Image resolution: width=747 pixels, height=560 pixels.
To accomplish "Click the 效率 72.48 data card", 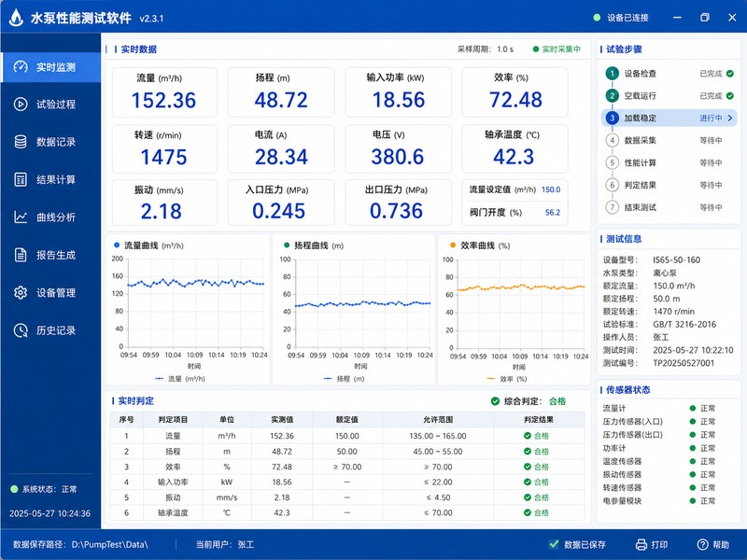I will coord(515,91).
